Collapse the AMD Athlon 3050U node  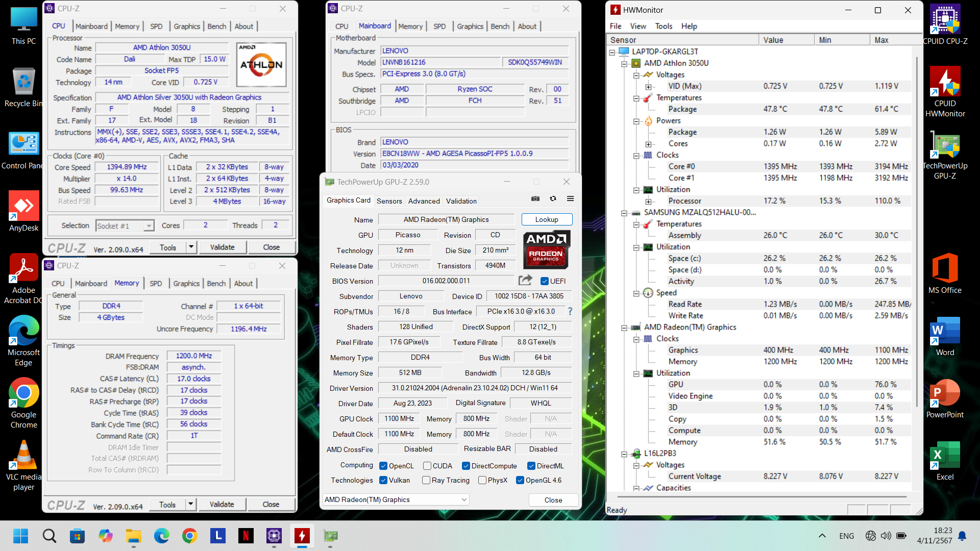coord(624,63)
